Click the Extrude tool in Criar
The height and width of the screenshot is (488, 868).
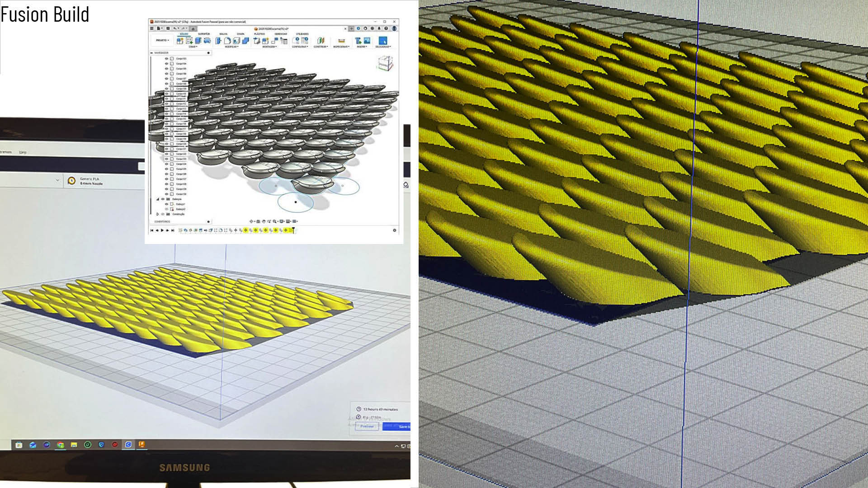pos(198,41)
